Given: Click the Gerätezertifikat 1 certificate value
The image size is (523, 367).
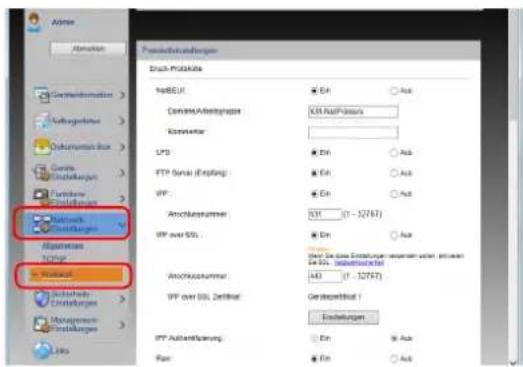Looking at the screenshot, I should click(x=335, y=297).
